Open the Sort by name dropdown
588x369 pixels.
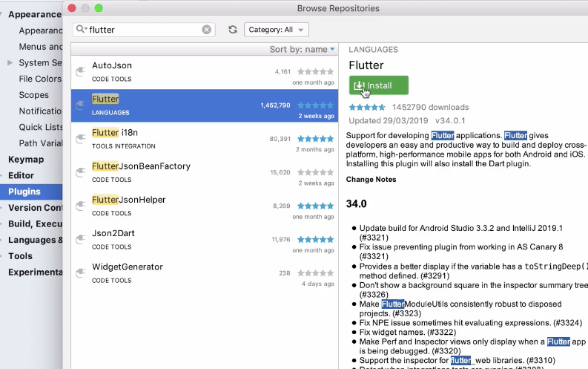(302, 50)
